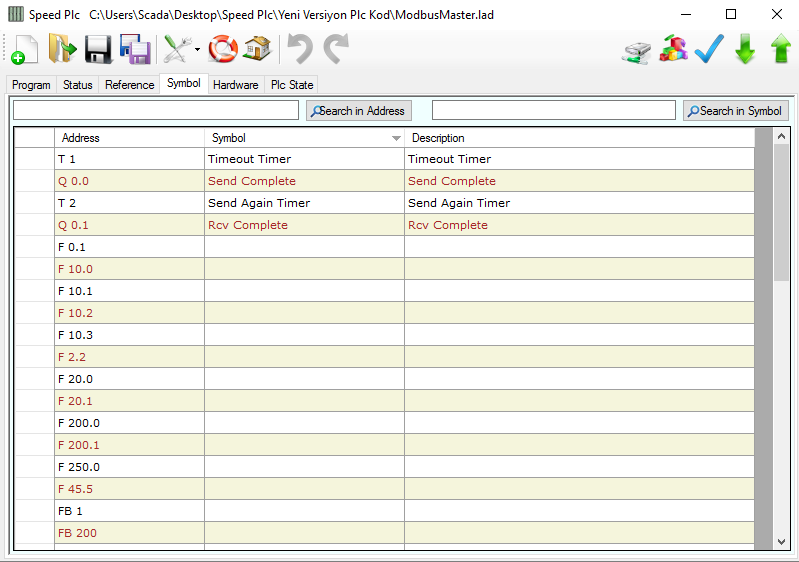
Task: Click the scrollbar down arrow in the table
Action: pyautogui.click(x=782, y=541)
